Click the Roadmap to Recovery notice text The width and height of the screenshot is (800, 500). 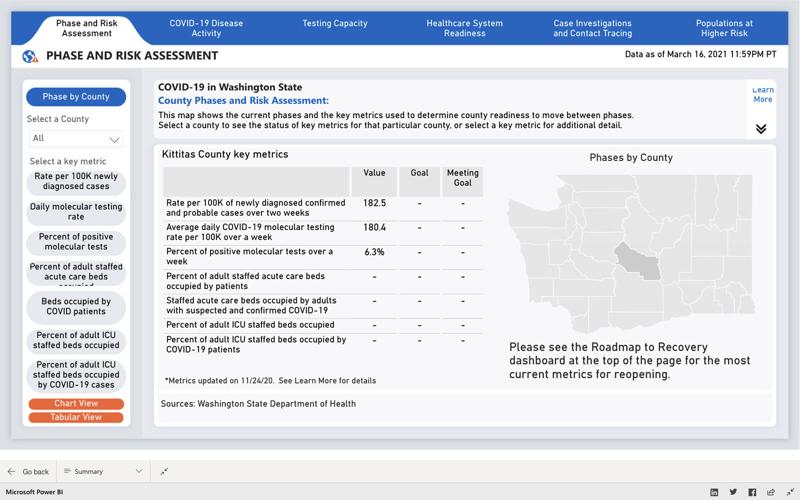point(630,361)
